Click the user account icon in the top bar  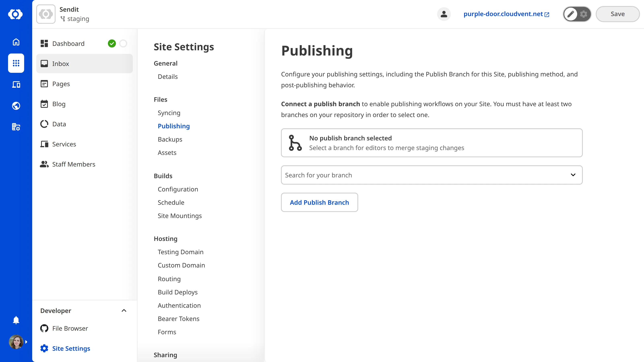[x=444, y=14]
